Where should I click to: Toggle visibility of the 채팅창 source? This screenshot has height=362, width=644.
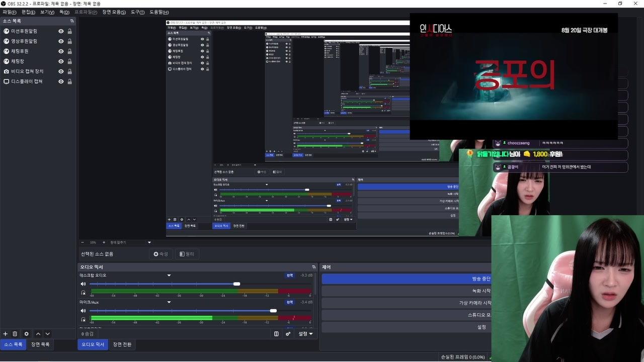tap(61, 61)
